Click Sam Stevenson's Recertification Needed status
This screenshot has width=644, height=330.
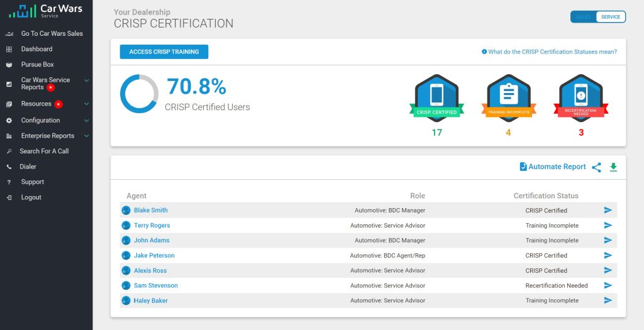pos(557,285)
